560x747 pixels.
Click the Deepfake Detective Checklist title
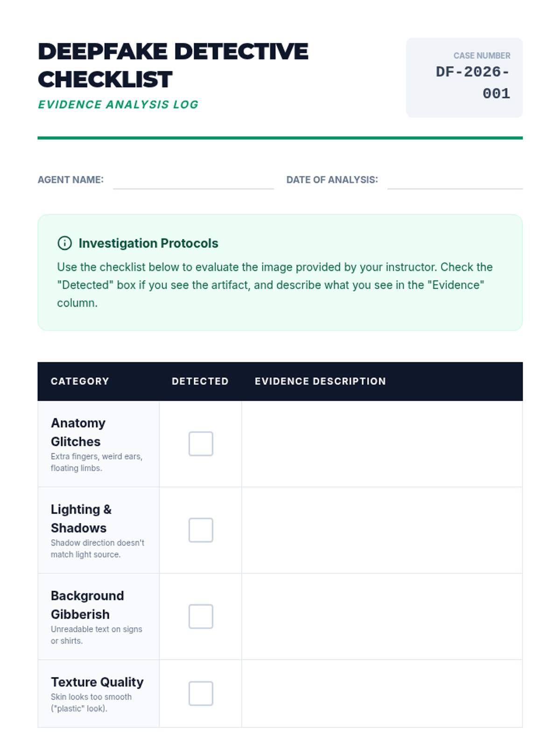tap(173, 65)
